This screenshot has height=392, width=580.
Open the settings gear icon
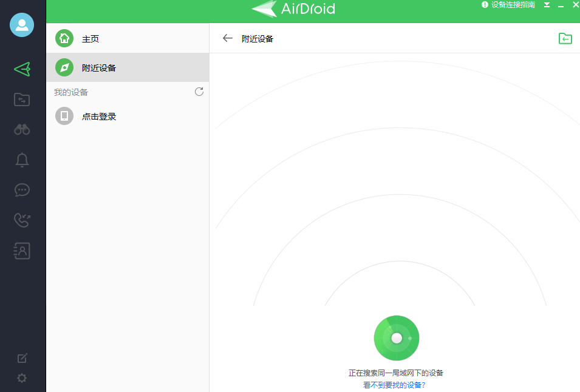click(x=22, y=378)
